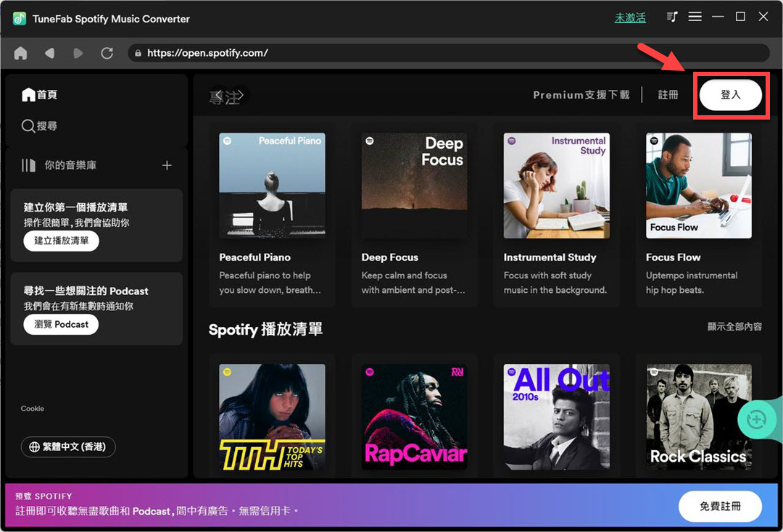Open Instrumental Study playlist cover
This screenshot has width=783, height=532.
point(556,186)
